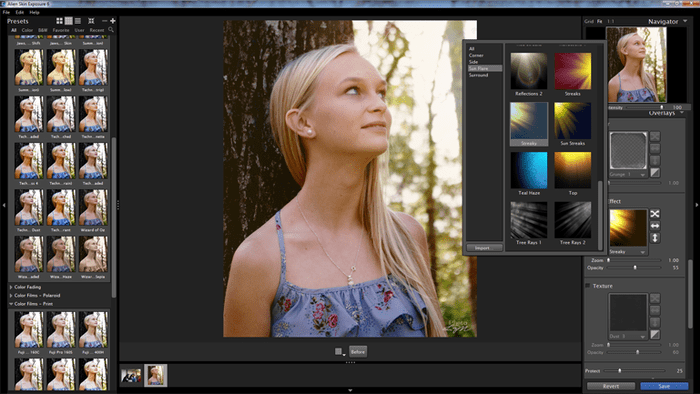700x394 pixels.
Task: Set navigator zoom to 1:1
Action: point(611,21)
